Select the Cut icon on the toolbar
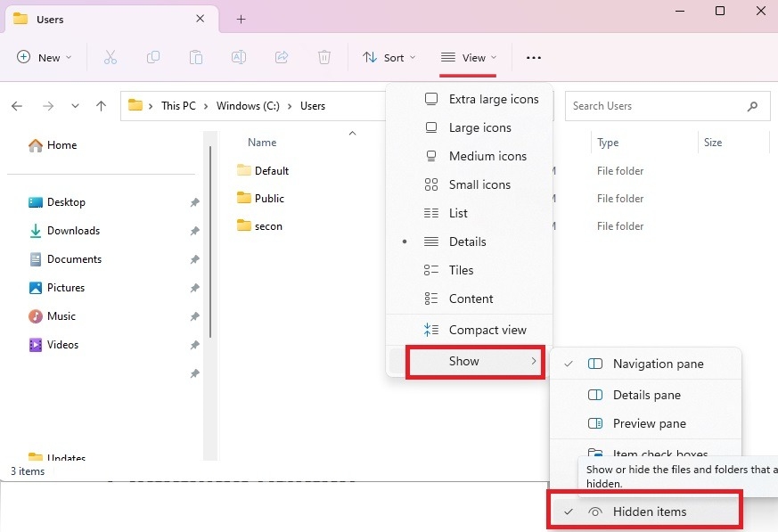Image resolution: width=778 pixels, height=532 pixels. point(110,57)
